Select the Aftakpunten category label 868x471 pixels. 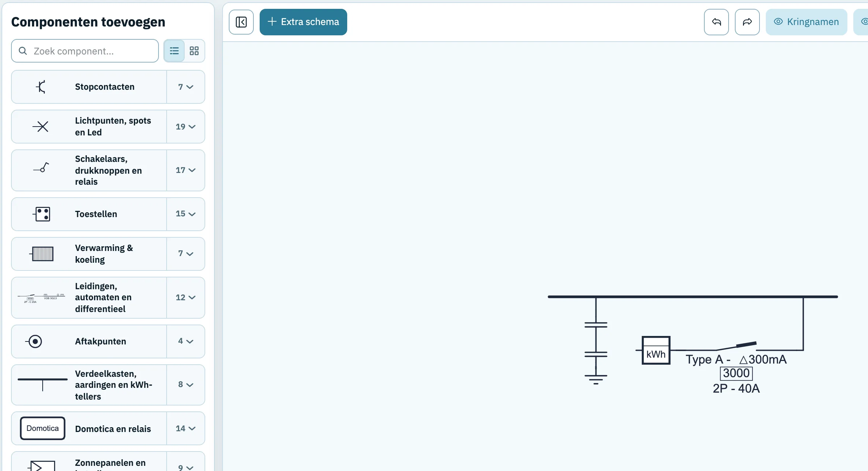(x=100, y=341)
